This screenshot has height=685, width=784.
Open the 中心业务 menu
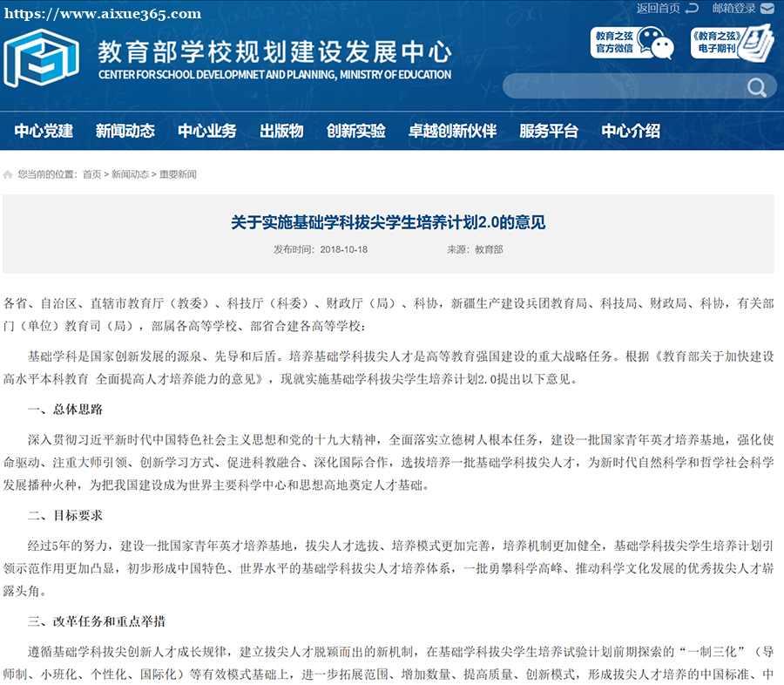[x=207, y=131]
